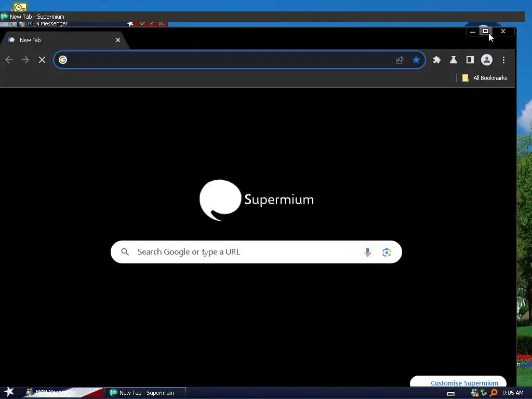This screenshot has height=399, width=532.
Task: Start voice search with the microphone icon
Action: (x=367, y=252)
